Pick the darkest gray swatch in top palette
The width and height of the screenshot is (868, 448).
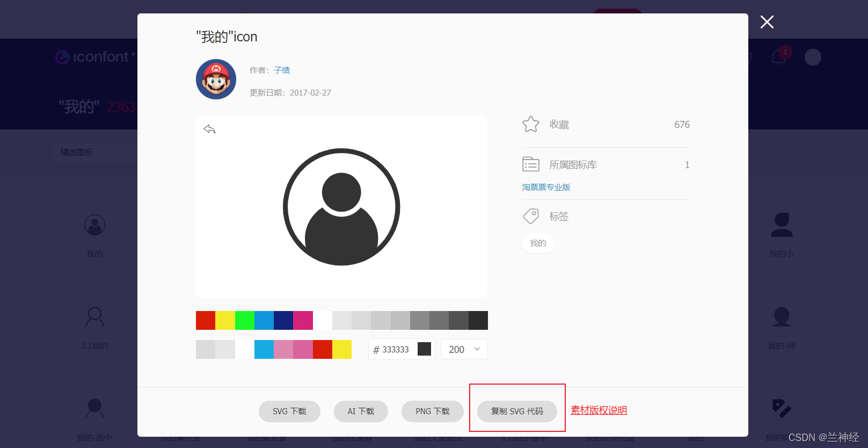478,320
